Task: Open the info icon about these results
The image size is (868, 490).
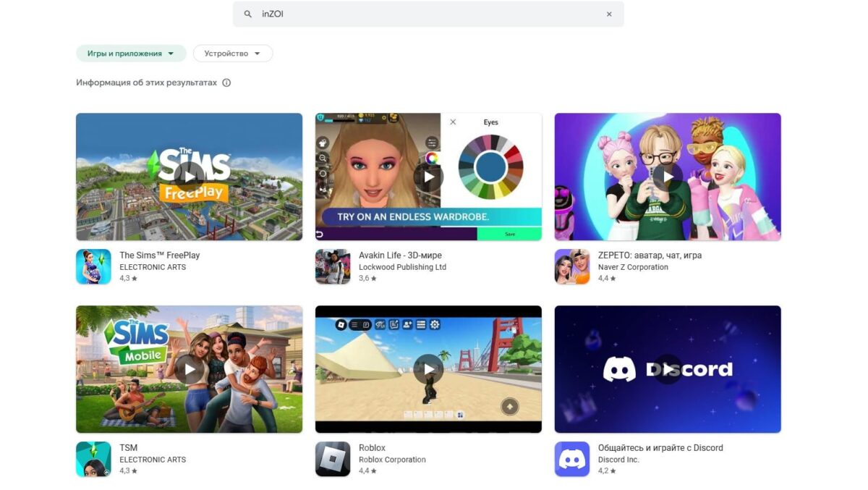Action: point(226,83)
